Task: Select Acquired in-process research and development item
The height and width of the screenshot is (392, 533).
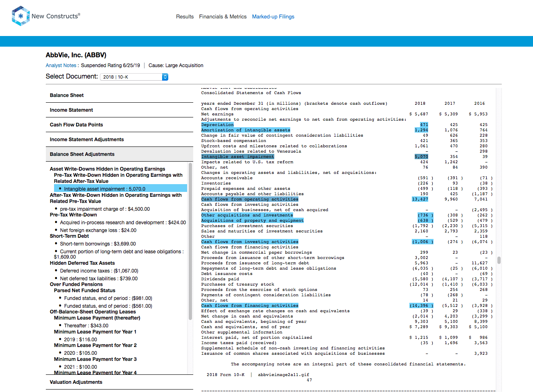Action: pos(123,223)
